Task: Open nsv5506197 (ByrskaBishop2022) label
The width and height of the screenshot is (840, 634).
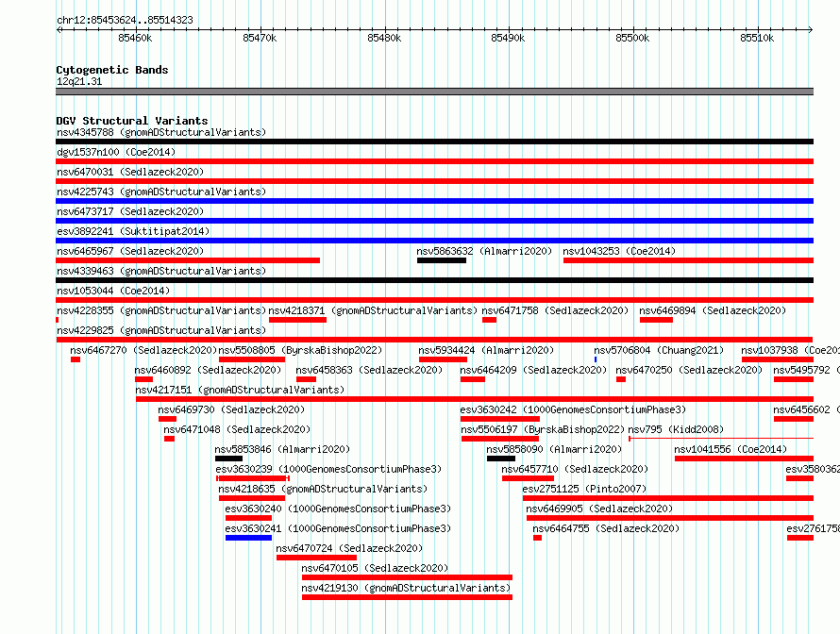Action: click(544, 429)
